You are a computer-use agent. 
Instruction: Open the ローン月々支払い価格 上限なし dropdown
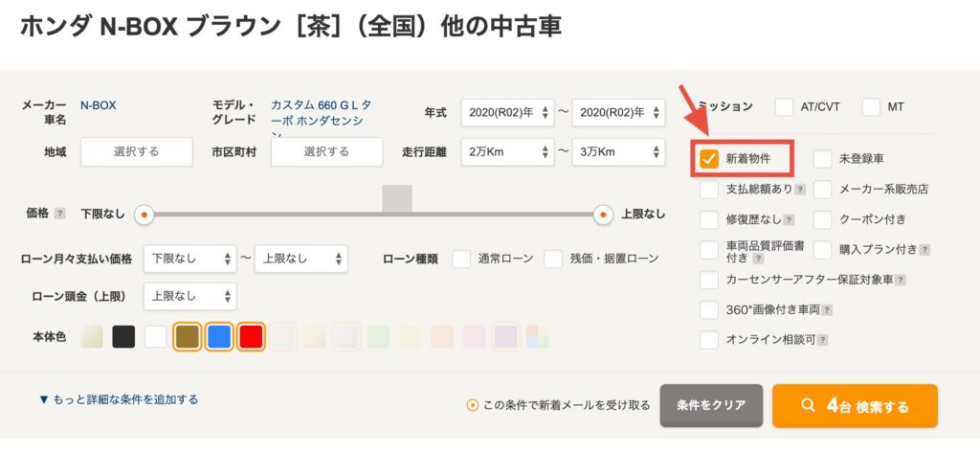point(301,259)
